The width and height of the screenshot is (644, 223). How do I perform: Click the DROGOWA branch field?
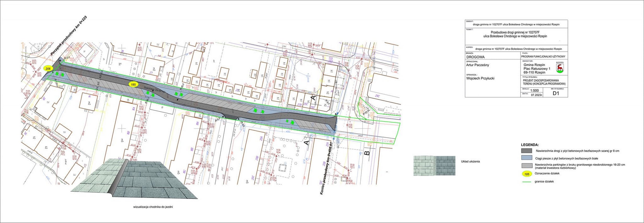point(475,57)
